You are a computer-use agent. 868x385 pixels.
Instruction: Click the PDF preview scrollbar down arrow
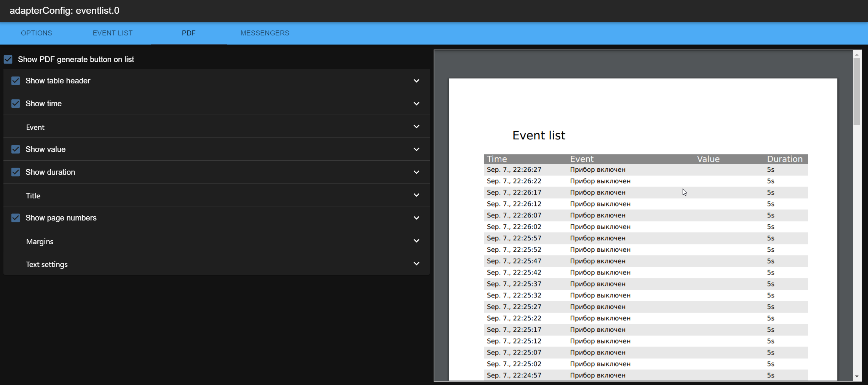tap(857, 377)
